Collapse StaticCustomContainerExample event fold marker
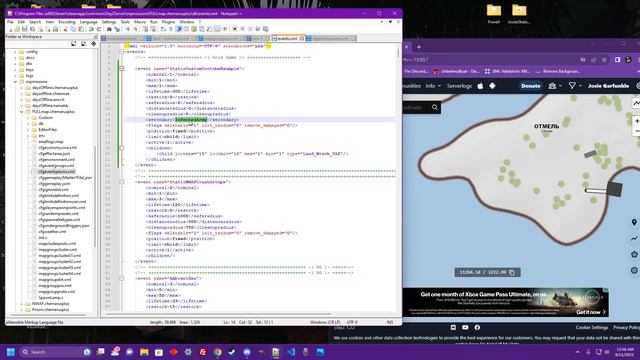 pyautogui.click(x=122, y=69)
